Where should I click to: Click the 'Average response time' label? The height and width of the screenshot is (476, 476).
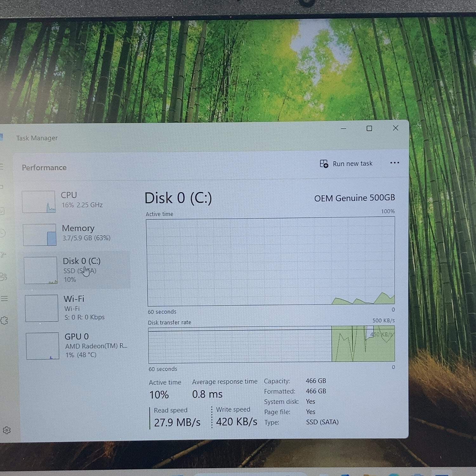[225, 382]
